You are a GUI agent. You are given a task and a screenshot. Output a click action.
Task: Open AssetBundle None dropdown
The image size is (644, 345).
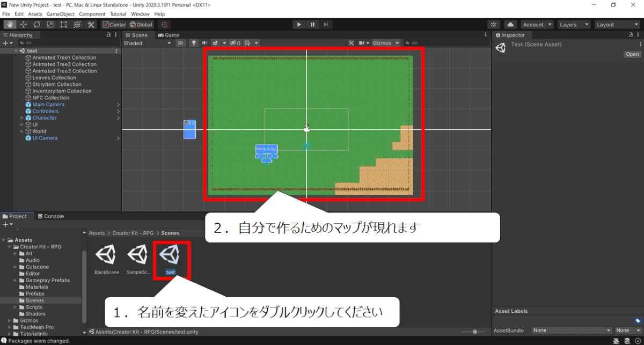pyautogui.click(x=572, y=331)
